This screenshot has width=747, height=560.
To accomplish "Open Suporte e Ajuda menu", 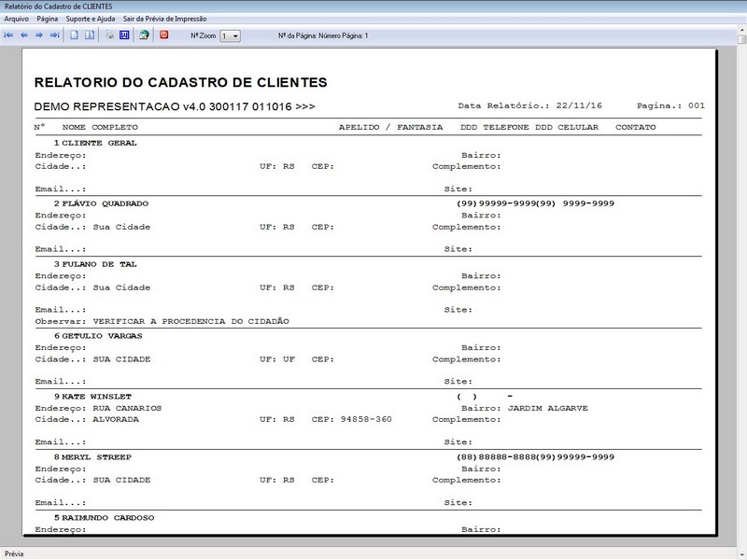I will coord(90,19).
